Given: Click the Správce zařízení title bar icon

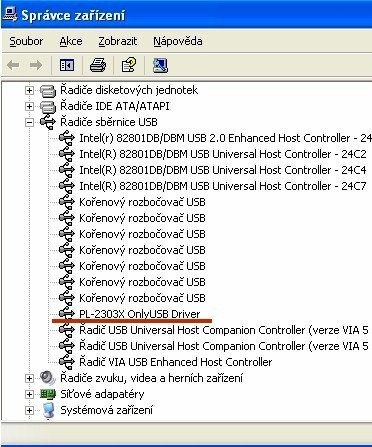Looking at the screenshot, I should tap(9, 14).
